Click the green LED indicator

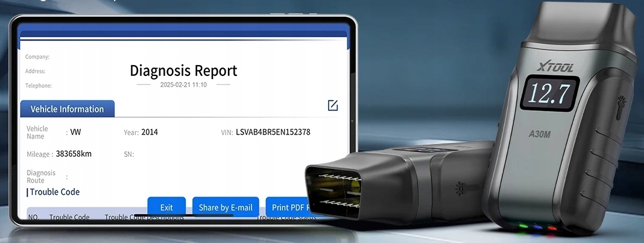tap(523, 226)
